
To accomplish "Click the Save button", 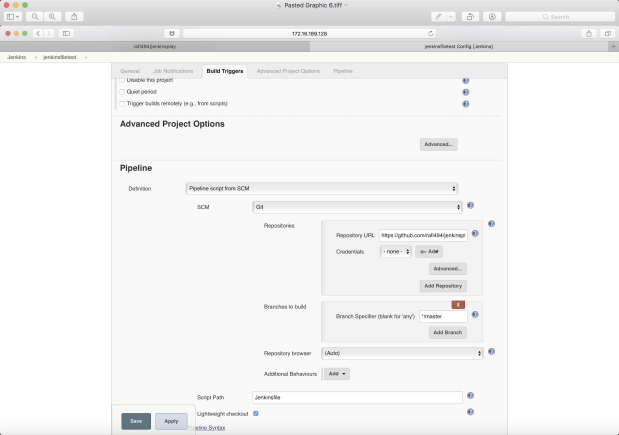I will [x=136, y=421].
